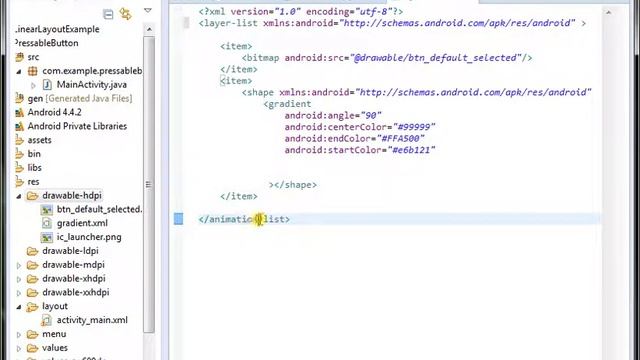Screen dimensions: 640x360
Task: Click the startColor value "#e6b121"
Action: [411, 150]
